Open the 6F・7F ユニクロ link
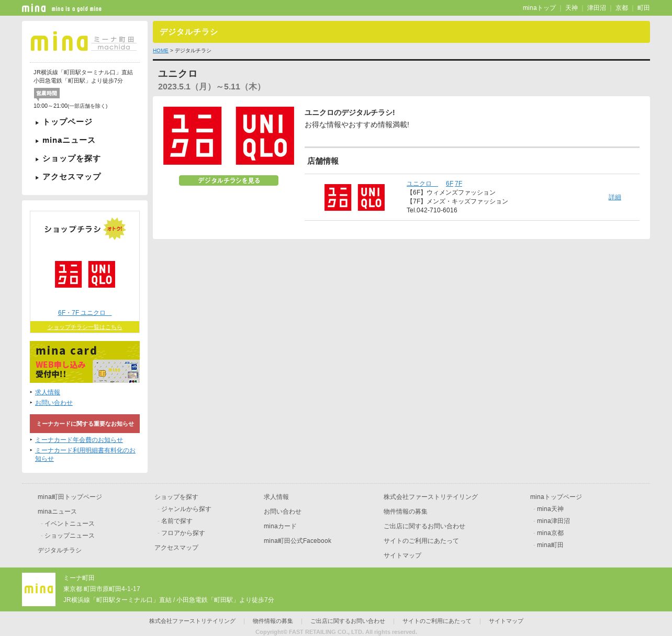672x636 pixels. pyautogui.click(x=85, y=313)
